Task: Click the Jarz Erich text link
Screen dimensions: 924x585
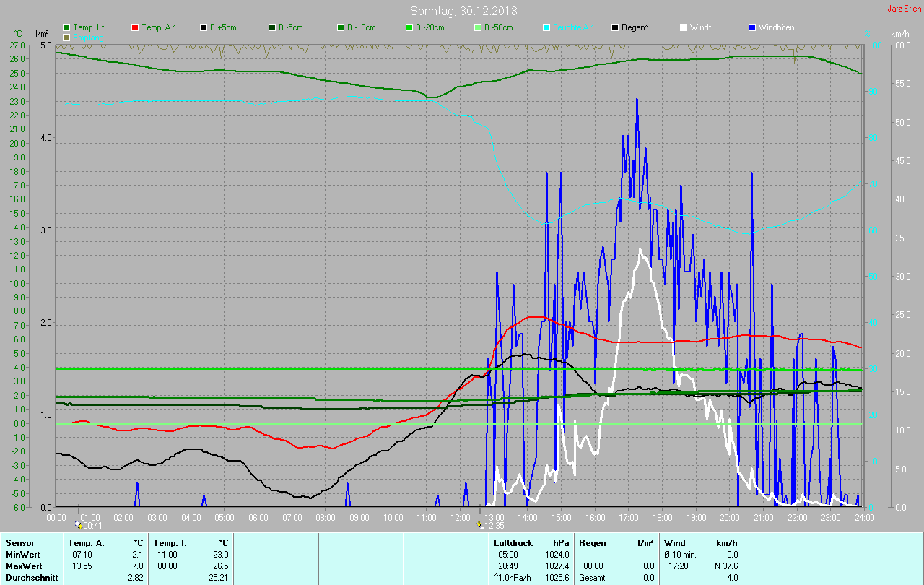Action: [905, 9]
